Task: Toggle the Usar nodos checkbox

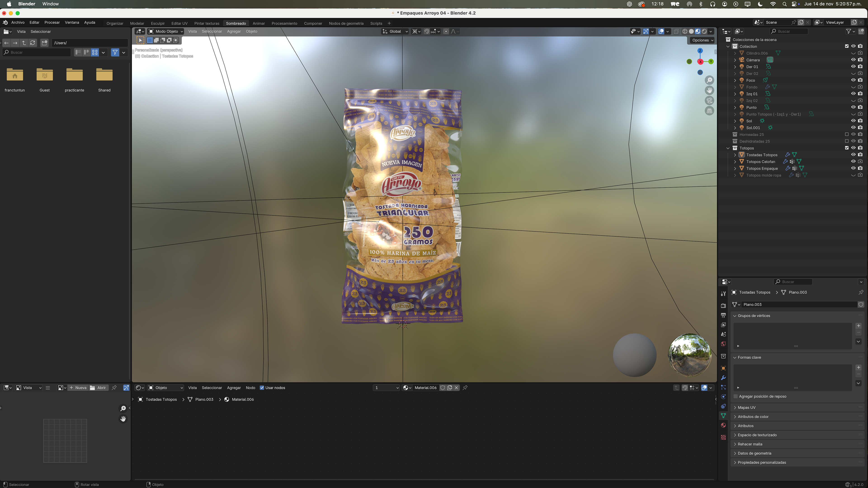Action: pos(262,388)
